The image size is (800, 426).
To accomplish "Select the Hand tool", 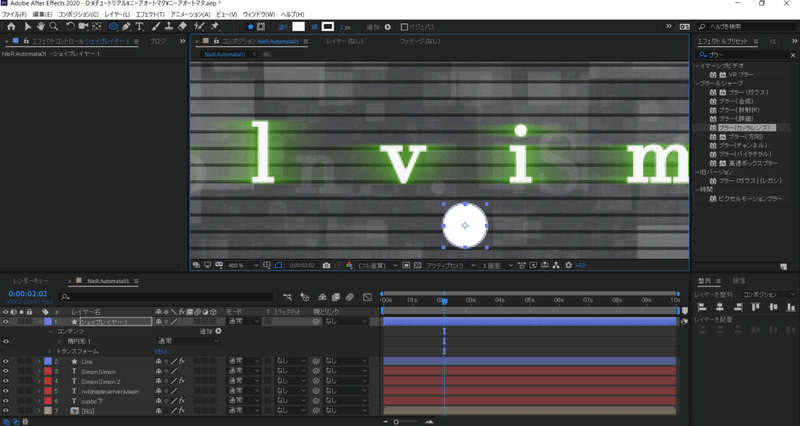I will [x=40, y=27].
